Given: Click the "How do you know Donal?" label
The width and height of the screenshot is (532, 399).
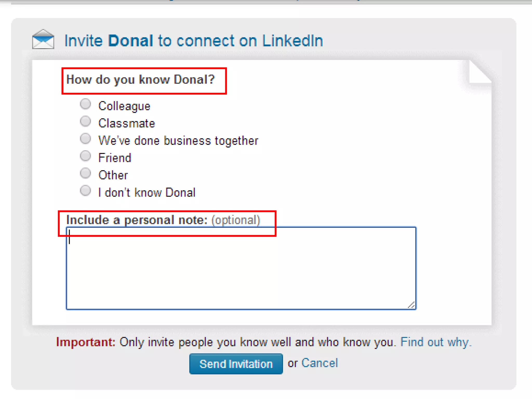Looking at the screenshot, I should 141,79.
